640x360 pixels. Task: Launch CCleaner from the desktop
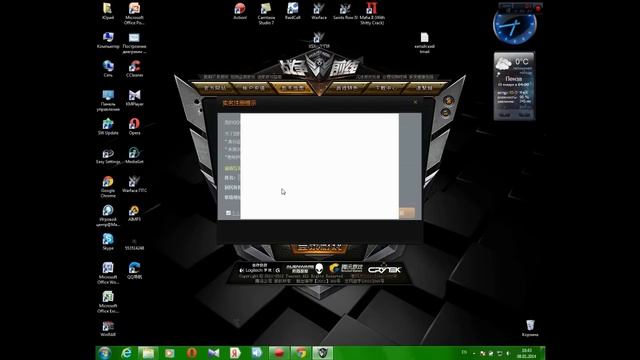(134, 69)
